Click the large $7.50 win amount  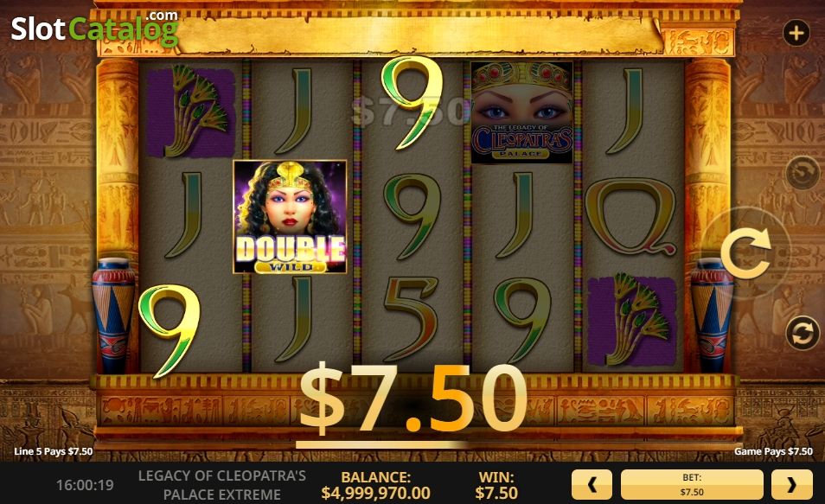click(413, 398)
